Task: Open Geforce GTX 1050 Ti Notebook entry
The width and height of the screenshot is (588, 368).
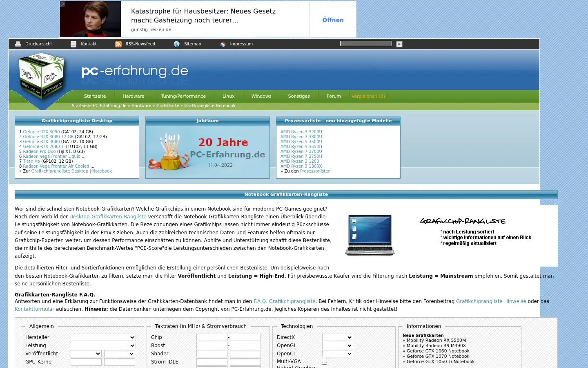Action: [x=441, y=362]
